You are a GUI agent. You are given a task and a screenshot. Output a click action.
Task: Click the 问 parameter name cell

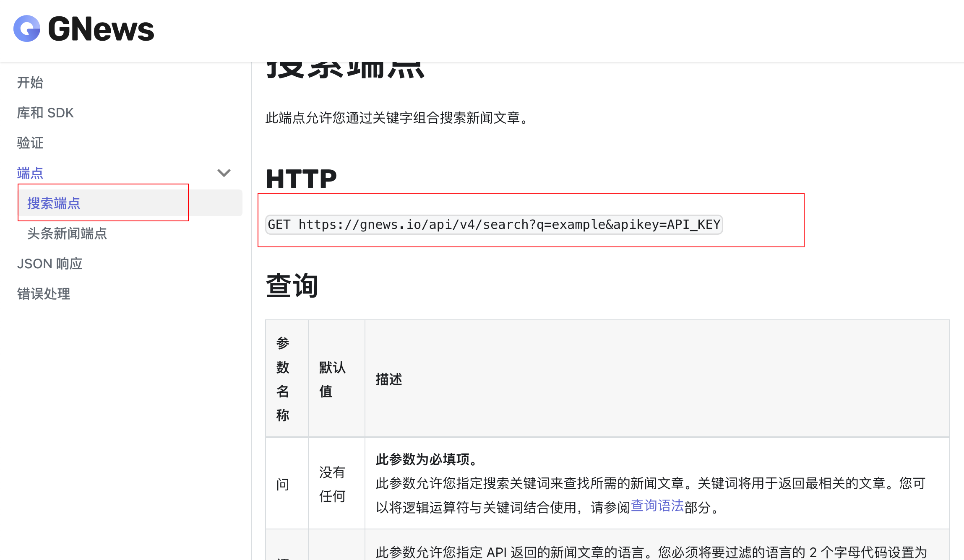[283, 484]
